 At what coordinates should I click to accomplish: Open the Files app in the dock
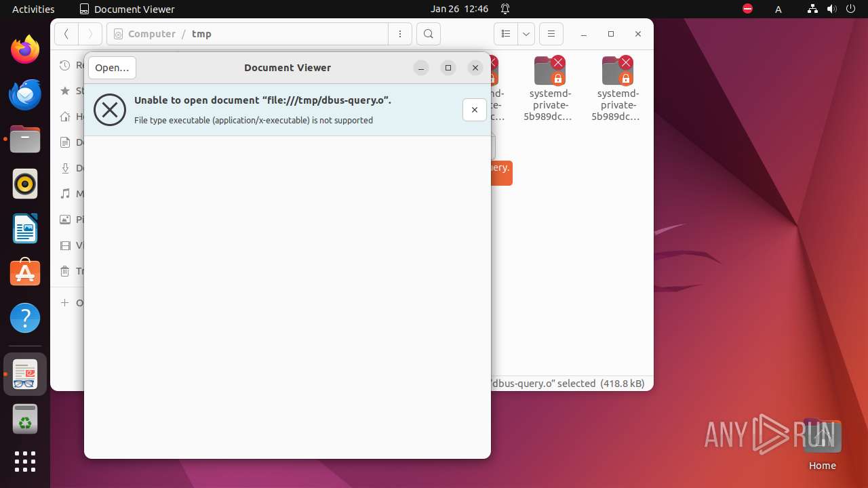click(x=25, y=139)
